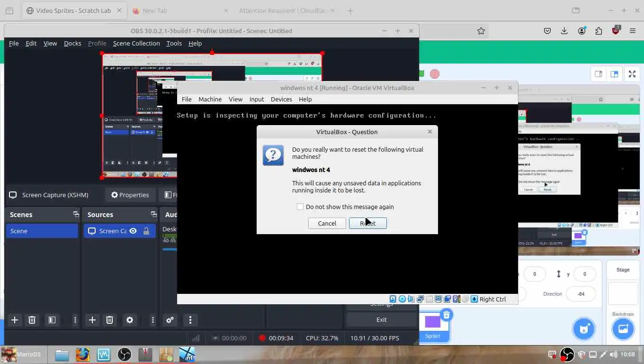Open Firefox extensions puzzle icon
The width and height of the screenshot is (644, 364).
(599, 31)
